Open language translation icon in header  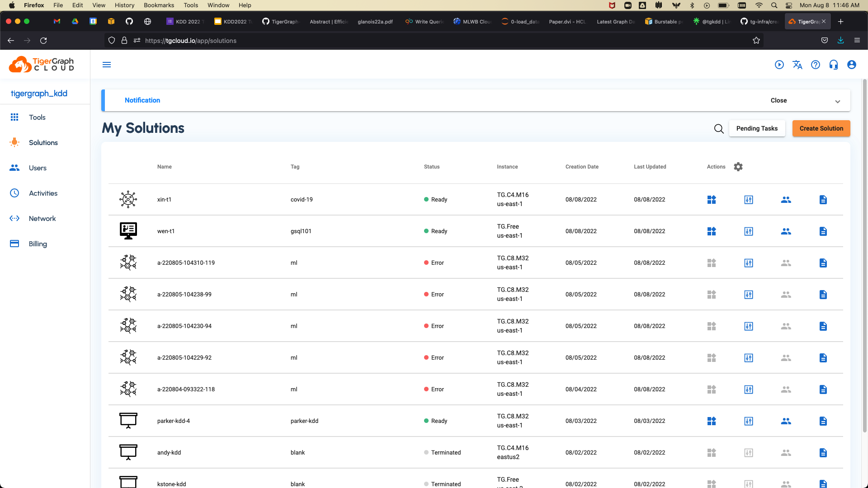tap(797, 65)
